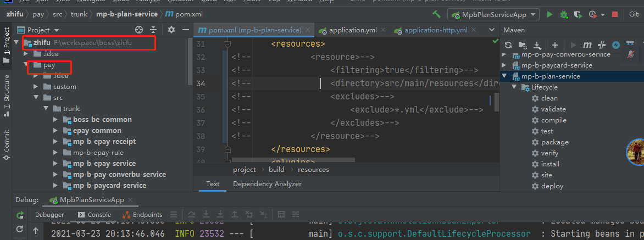Click the update running application icon
644x240 pixels.
20,229
